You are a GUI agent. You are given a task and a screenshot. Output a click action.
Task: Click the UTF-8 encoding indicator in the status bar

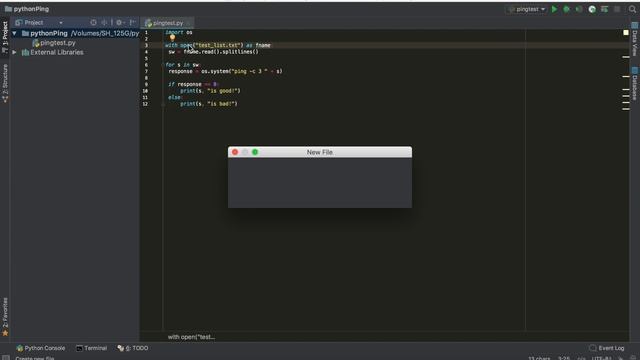602,358
